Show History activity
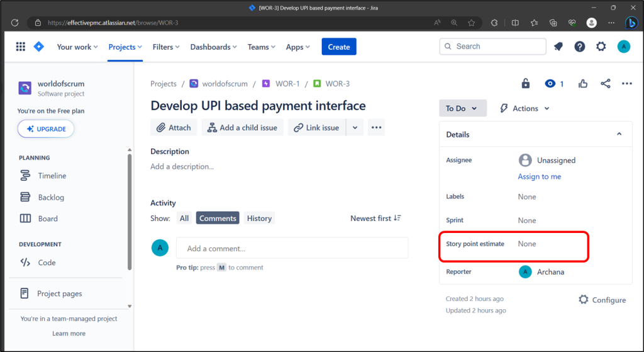The width and height of the screenshot is (644, 352). [x=259, y=219]
